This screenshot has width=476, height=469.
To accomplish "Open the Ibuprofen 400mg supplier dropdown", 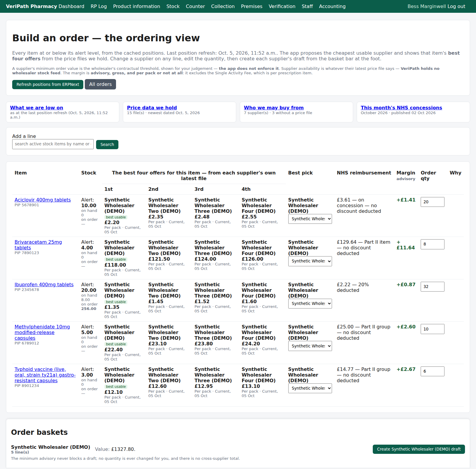I will pos(310,303).
